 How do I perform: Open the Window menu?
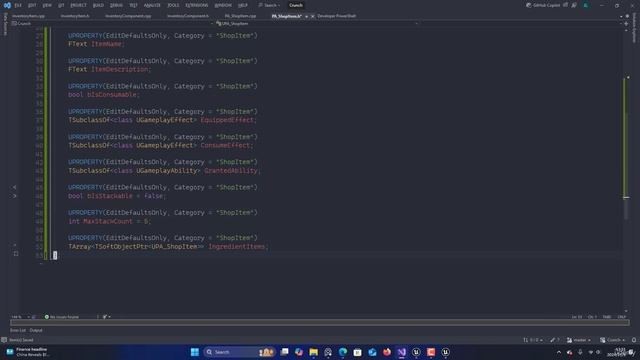pos(223,5)
